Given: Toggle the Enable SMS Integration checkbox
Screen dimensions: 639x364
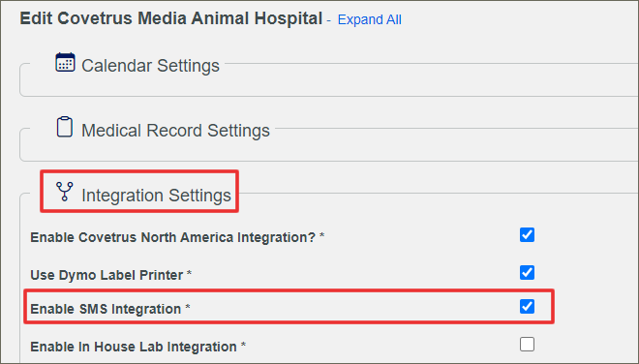Looking at the screenshot, I should [527, 307].
